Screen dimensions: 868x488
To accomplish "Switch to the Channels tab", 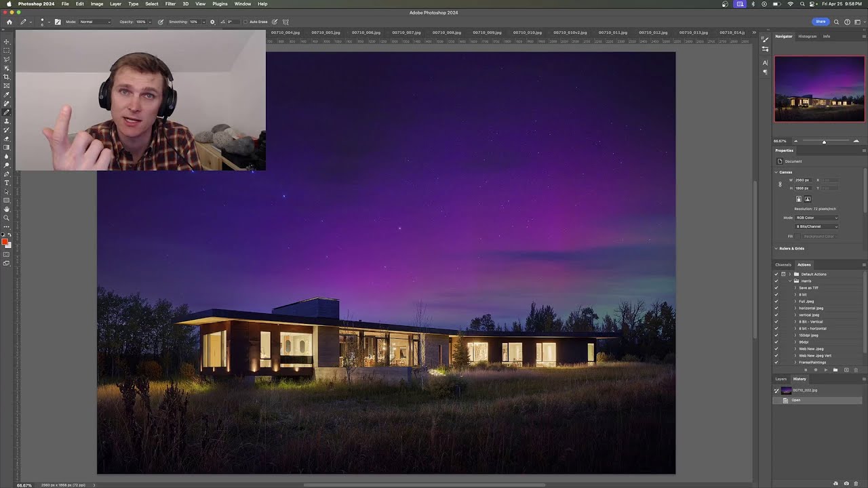I will click(783, 264).
